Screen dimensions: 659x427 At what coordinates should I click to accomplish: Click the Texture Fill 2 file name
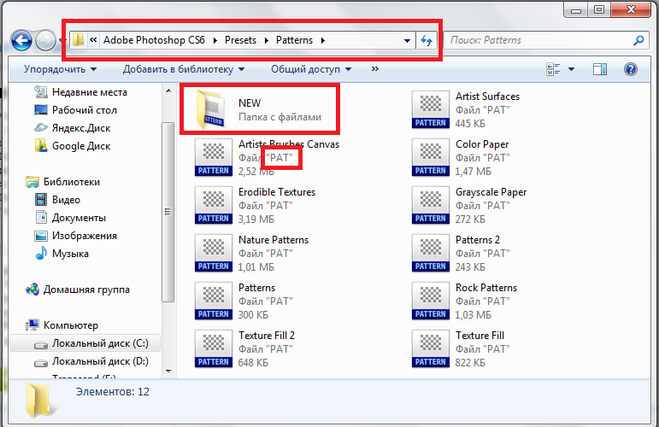(266, 335)
